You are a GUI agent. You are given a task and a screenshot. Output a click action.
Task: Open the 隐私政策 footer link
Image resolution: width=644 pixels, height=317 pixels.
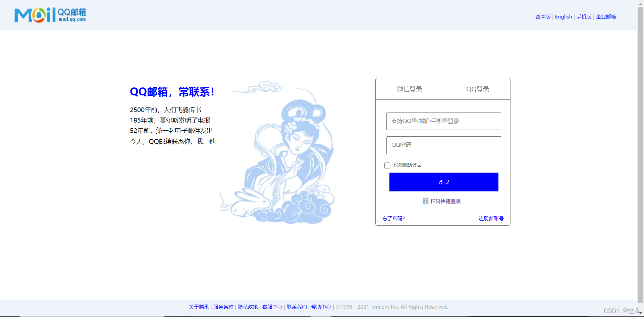tap(248, 307)
